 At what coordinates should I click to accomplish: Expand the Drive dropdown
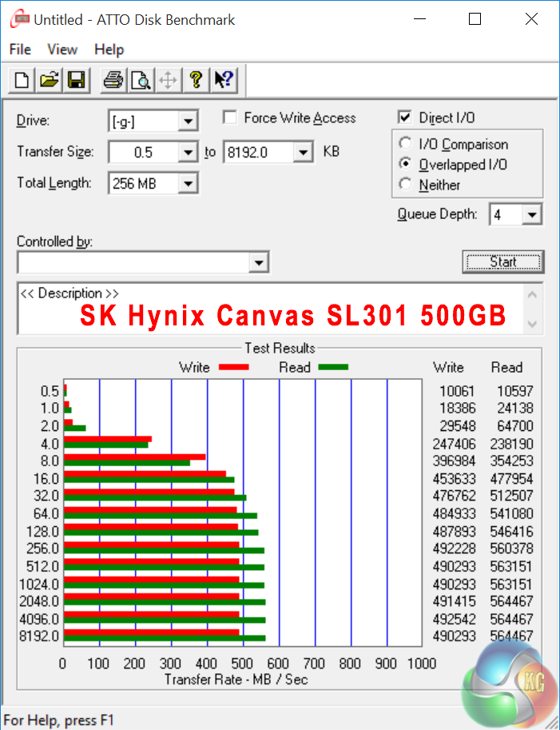tap(188, 122)
